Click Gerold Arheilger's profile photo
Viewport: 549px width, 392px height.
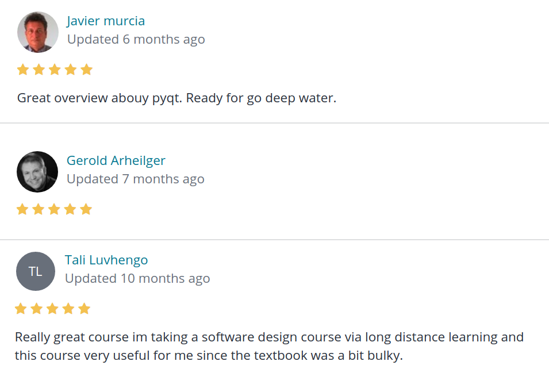point(37,172)
